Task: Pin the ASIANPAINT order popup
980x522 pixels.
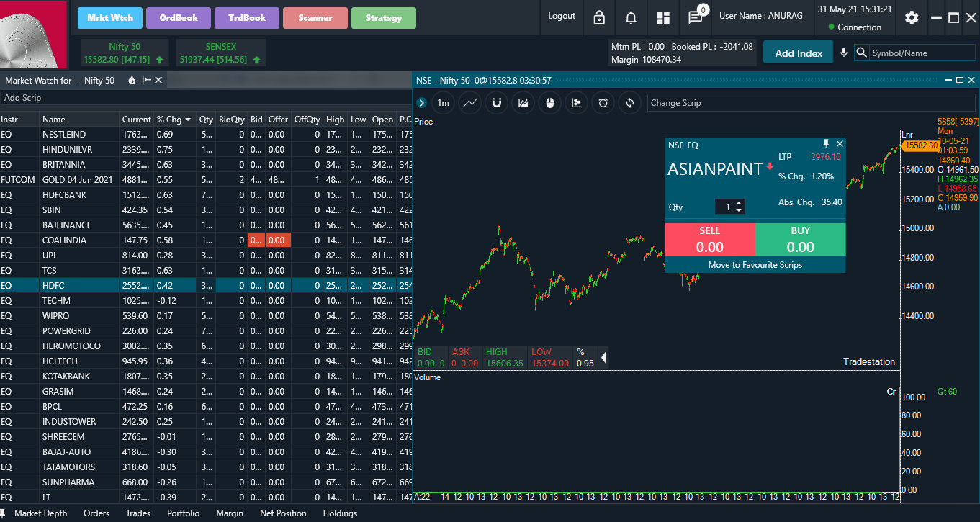Action: (826, 144)
